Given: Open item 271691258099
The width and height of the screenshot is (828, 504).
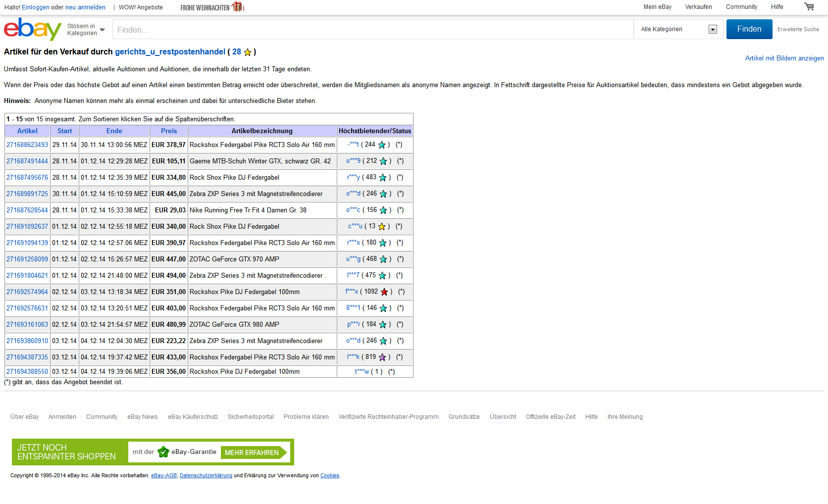Looking at the screenshot, I should click(x=27, y=259).
